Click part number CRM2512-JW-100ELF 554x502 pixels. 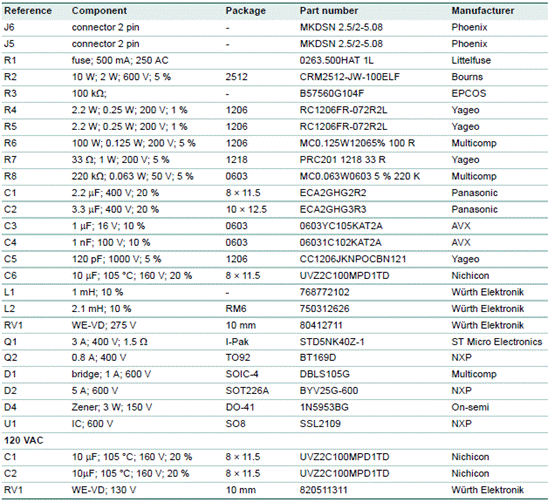[x=349, y=77]
